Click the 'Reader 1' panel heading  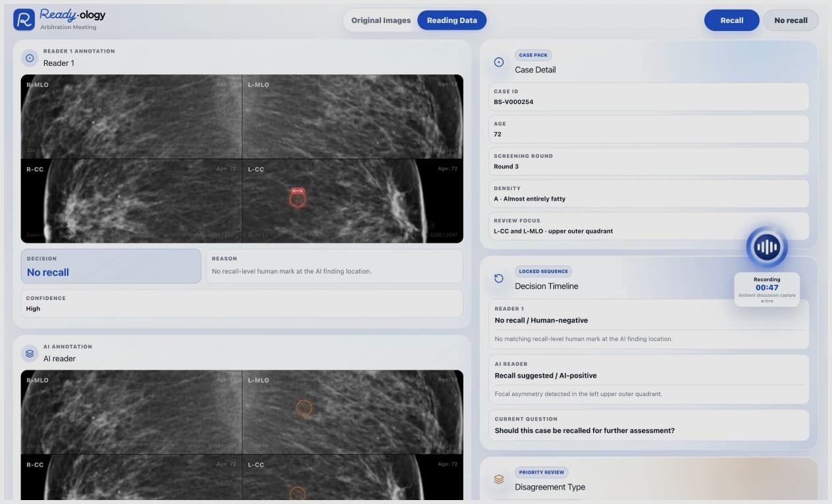pos(59,63)
